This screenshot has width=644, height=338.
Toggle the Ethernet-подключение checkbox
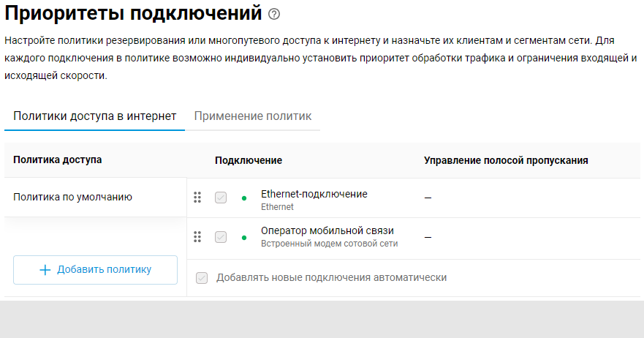pyautogui.click(x=221, y=198)
